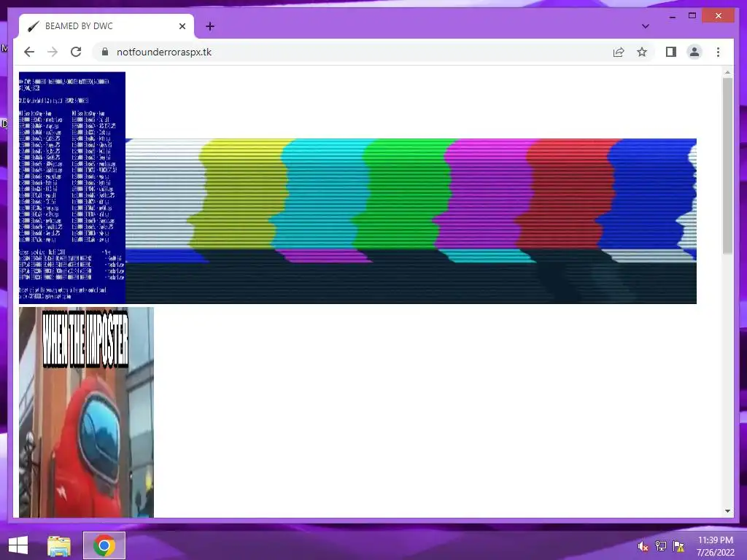This screenshot has width=747, height=560.
Task: Click the address bar URL notfounderroraspx.tk
Action: (x=164, y=52)
